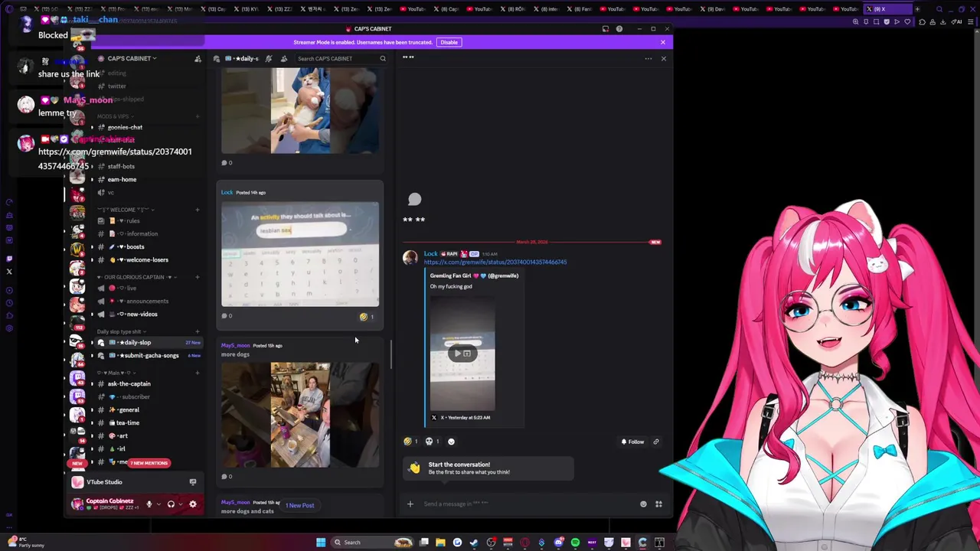Viewport: 980px width, 551px height.
Task: Open the twitter channel
Action: click(x=116, y=86)
